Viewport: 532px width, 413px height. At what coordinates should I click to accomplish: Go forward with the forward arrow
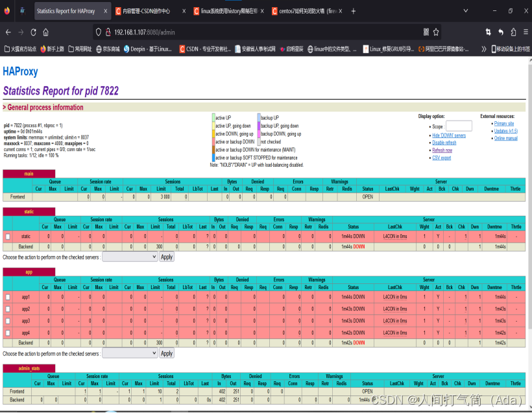pos(21,32)
